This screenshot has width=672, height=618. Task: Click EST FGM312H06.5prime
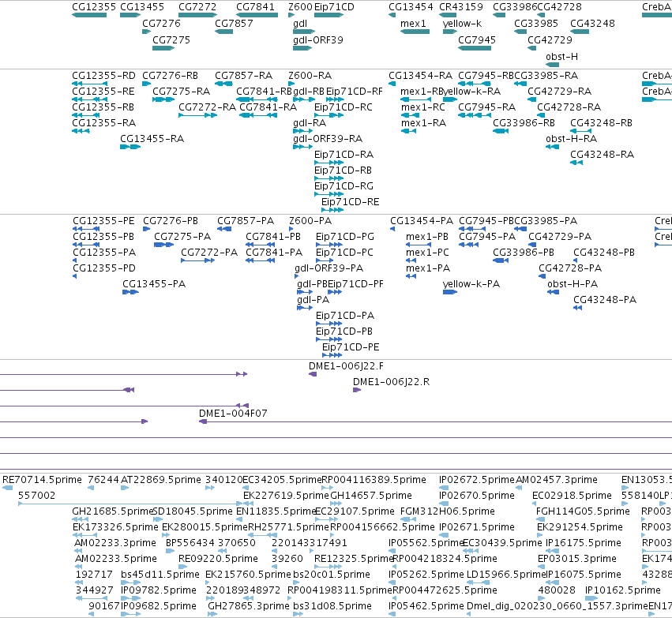(408, 519)
